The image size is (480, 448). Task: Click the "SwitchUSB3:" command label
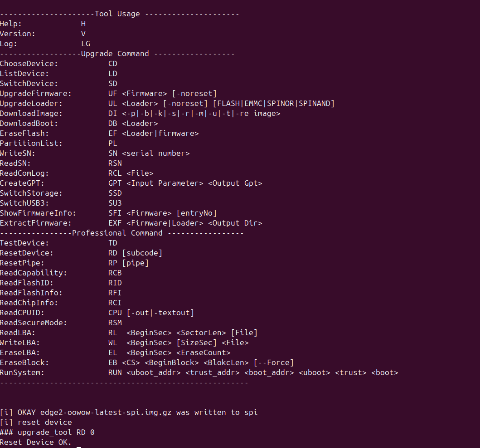[x=24, y=203]
